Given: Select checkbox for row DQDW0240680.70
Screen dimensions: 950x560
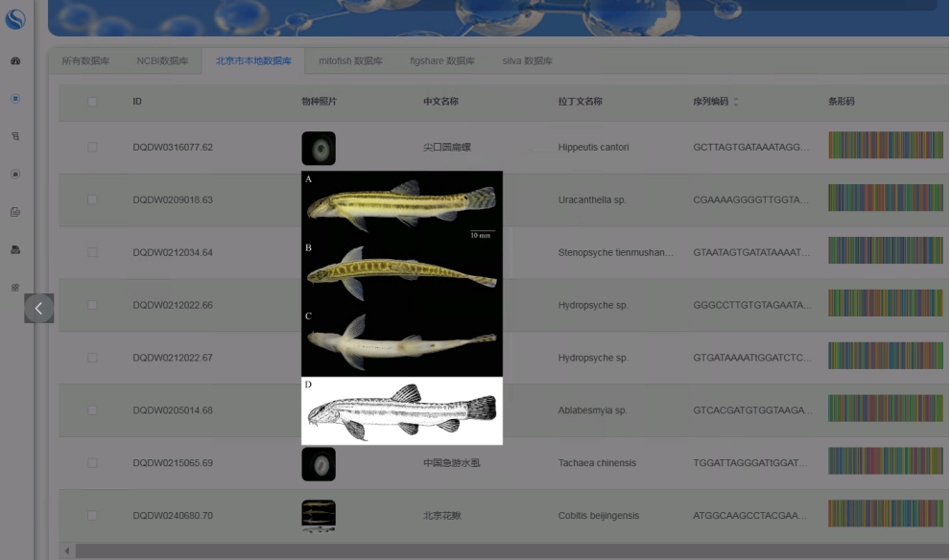Looking at the screenshot, I should (x=92, y=516).
